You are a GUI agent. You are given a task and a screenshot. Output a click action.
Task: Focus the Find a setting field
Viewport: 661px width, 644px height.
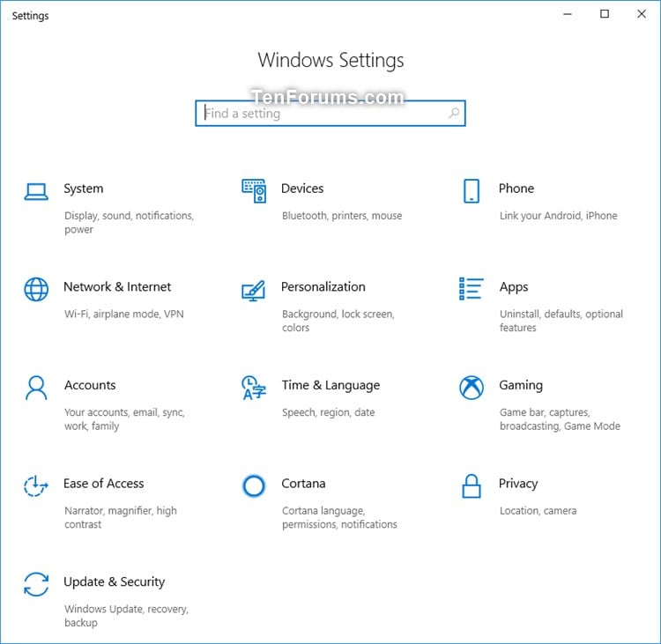pyautogui.click(x=330, y=114)
